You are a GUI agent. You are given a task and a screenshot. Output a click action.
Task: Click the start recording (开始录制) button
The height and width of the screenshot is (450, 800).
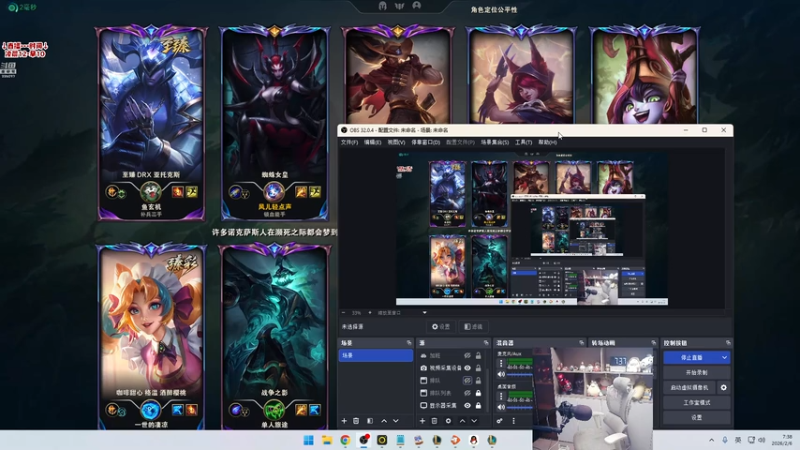[x=696, y=372]
